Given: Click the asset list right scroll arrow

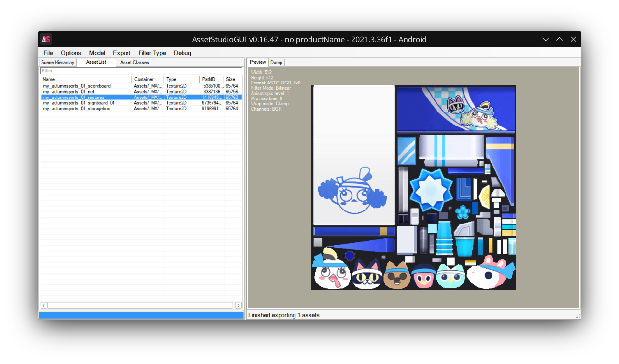Looking at the screenshot, I should (239, 306).
